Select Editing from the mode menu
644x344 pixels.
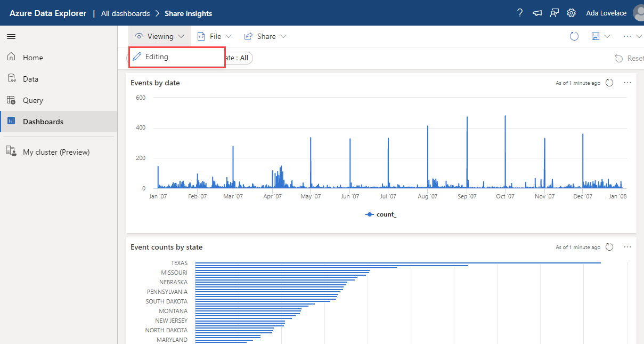[x=156, y=57]
